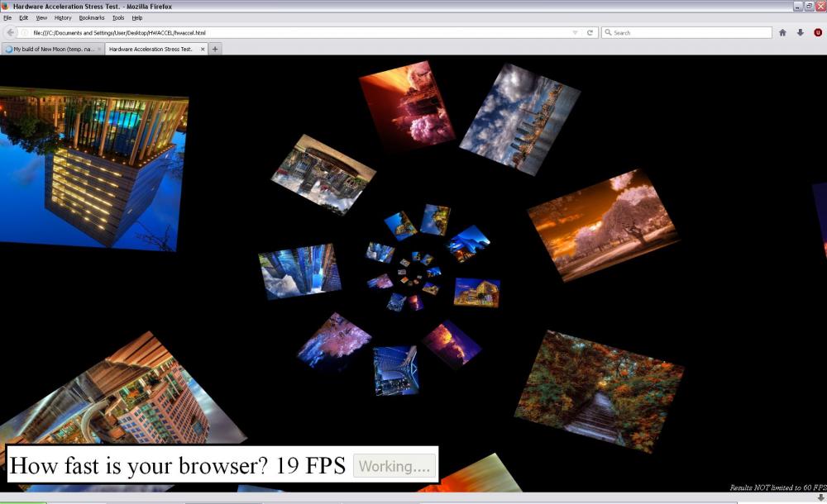Reload the page with the refresh icon
The width and height of the screenshot is (827, 504).
pyautogui.click(x=590, y=33)
